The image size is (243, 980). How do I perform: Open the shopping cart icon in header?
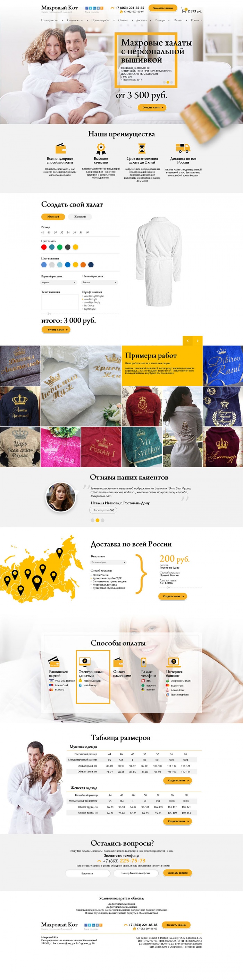184,10
